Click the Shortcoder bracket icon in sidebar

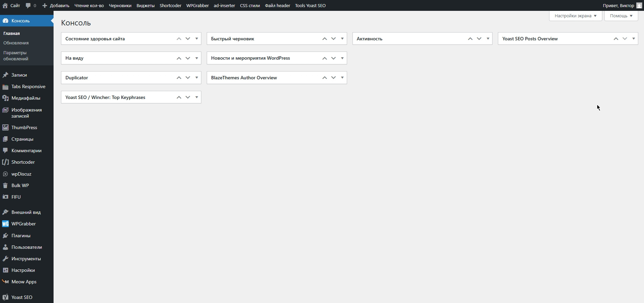(5, 162)
